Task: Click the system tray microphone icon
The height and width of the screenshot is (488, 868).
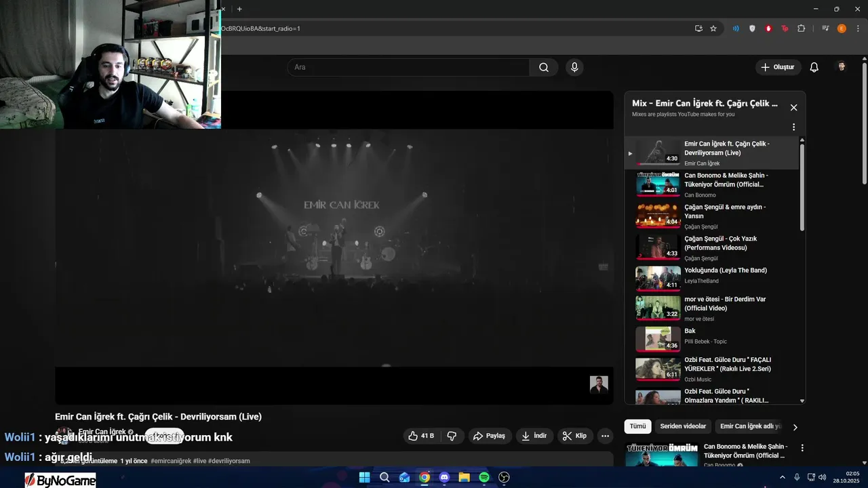Action: pyautogui.click(x=797, y=477)
